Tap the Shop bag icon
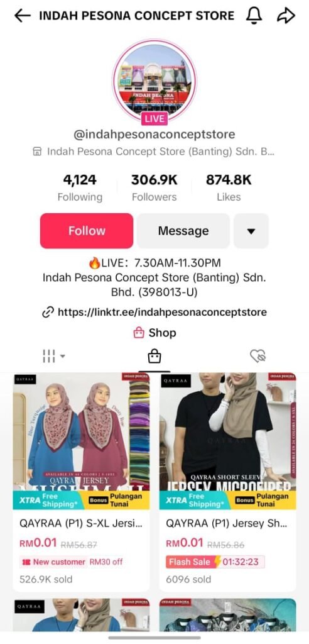Viewport: 309px width, 644px height. click(x=139, y=333)
